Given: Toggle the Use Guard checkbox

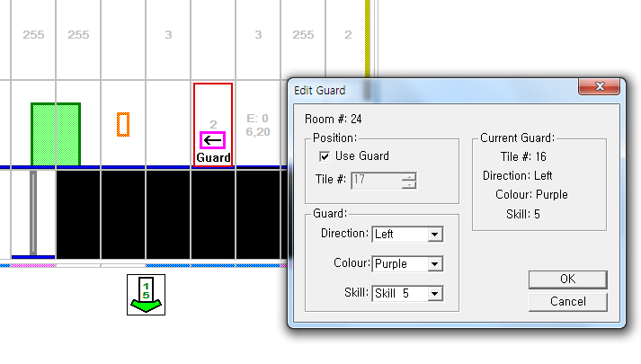Looking at the screenshot, I should (325, 156).
